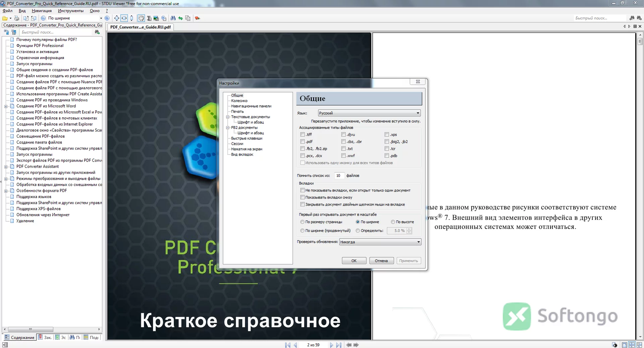The width and height of the screenshot is (644, 348).
Task: Click Отмена button in settings
Action: (x=381, y=261)
